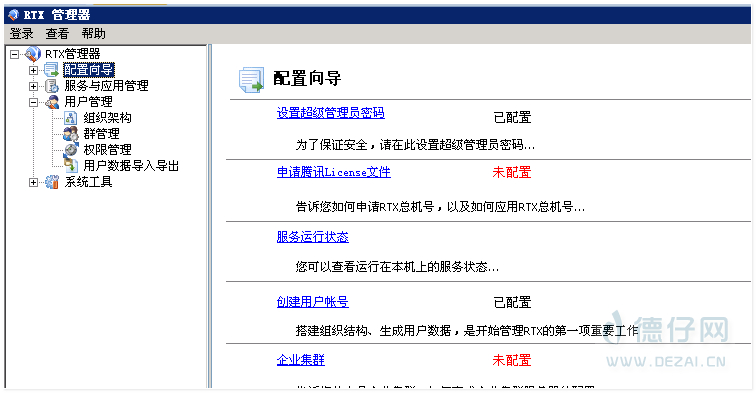Open the 申请腾讯License文件 link
756x393 pixels.
point(334,172)
